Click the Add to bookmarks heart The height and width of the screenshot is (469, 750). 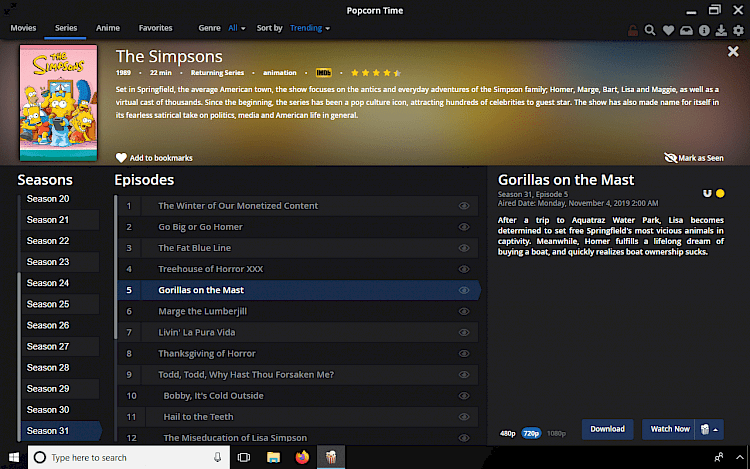pos(121,158)
